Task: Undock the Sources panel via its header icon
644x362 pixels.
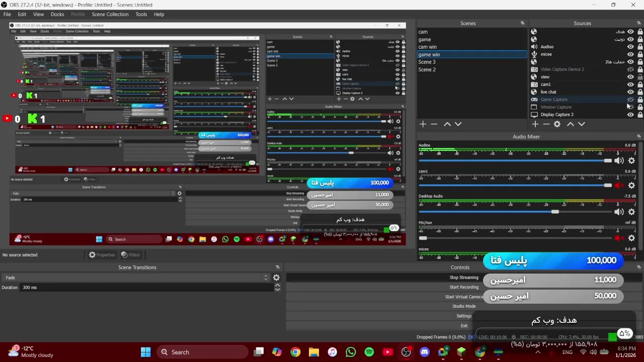Action: point(639,23)
